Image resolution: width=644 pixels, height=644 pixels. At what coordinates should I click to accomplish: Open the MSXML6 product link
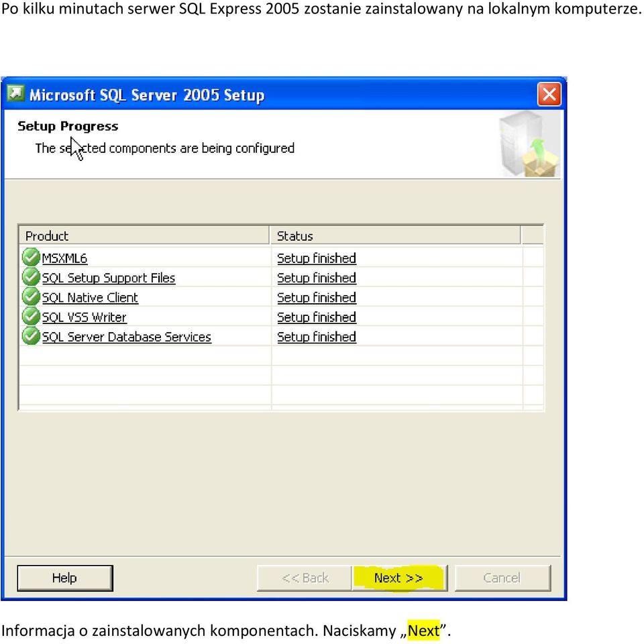(64, 258)
